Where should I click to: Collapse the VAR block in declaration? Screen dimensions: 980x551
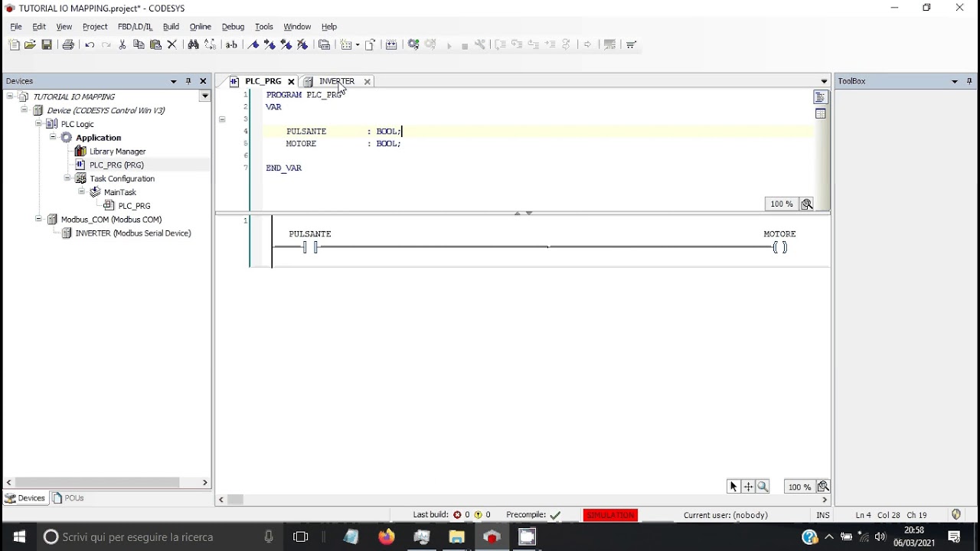pos(222,119)
